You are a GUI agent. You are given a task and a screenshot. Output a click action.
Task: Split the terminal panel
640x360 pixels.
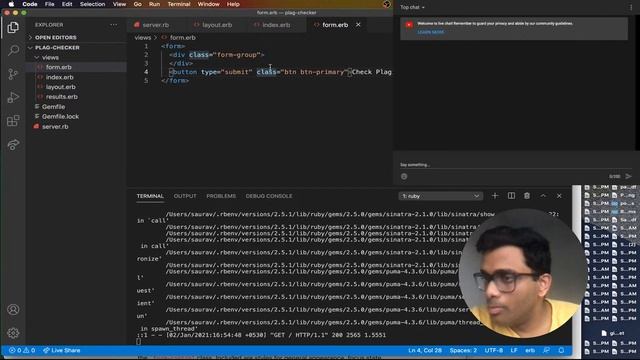click(x=511, y=196)
